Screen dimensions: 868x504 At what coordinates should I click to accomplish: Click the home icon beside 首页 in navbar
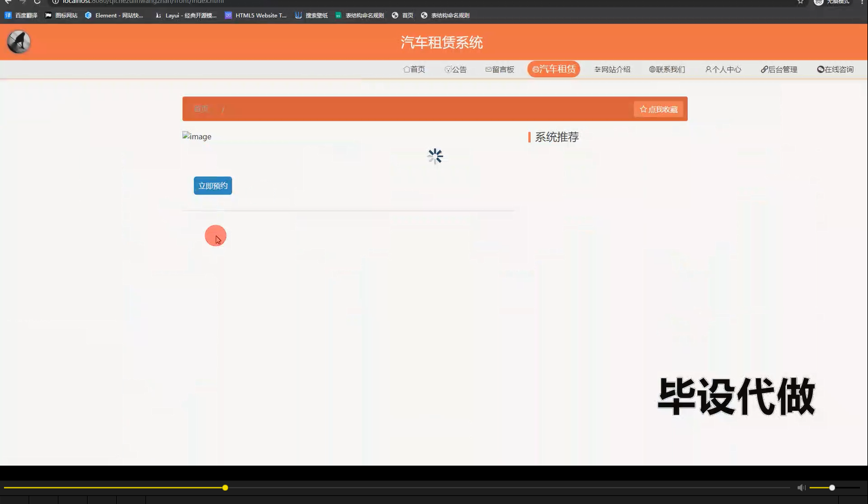click(406, 69)
